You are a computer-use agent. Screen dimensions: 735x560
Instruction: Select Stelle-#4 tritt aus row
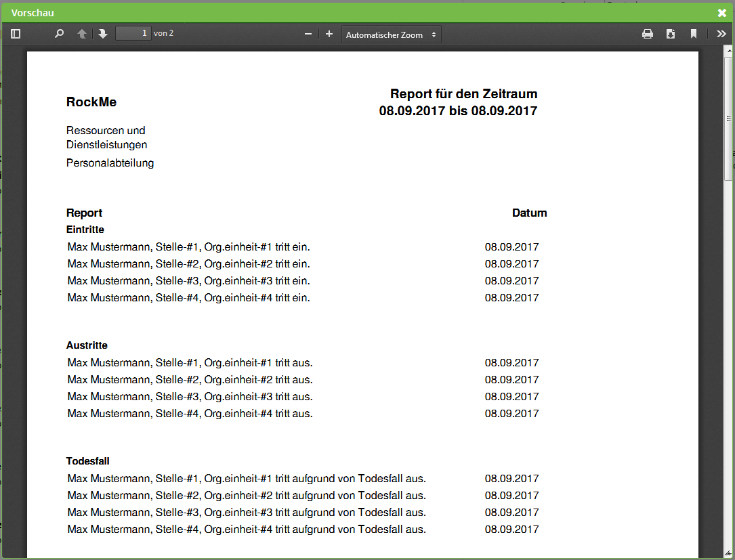303,413
